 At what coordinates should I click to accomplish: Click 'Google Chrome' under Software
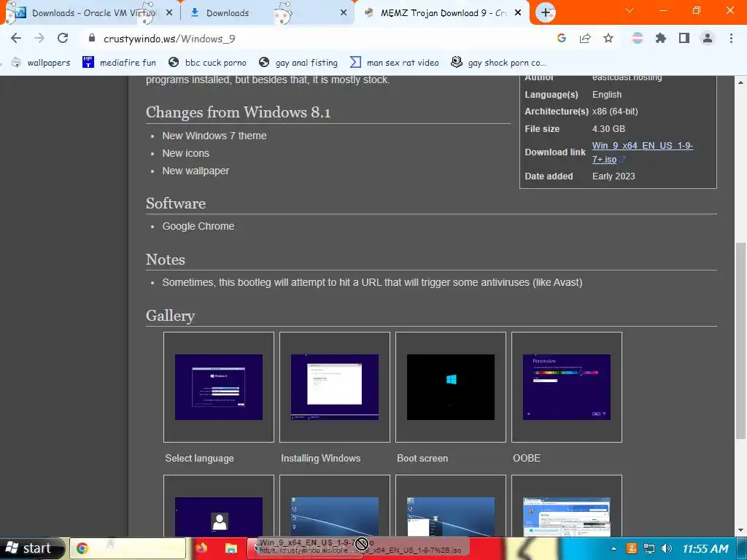click(198, 226)
